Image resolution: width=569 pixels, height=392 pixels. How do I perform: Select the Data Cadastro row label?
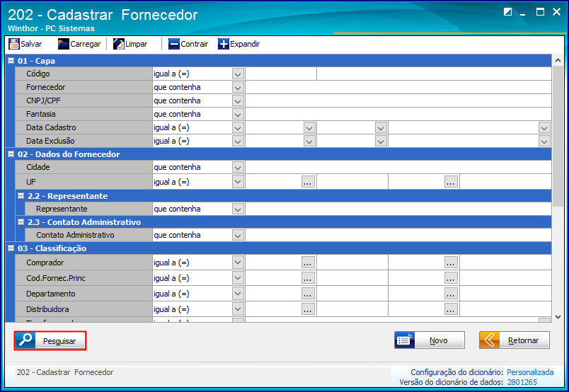[x=51, y=128]
